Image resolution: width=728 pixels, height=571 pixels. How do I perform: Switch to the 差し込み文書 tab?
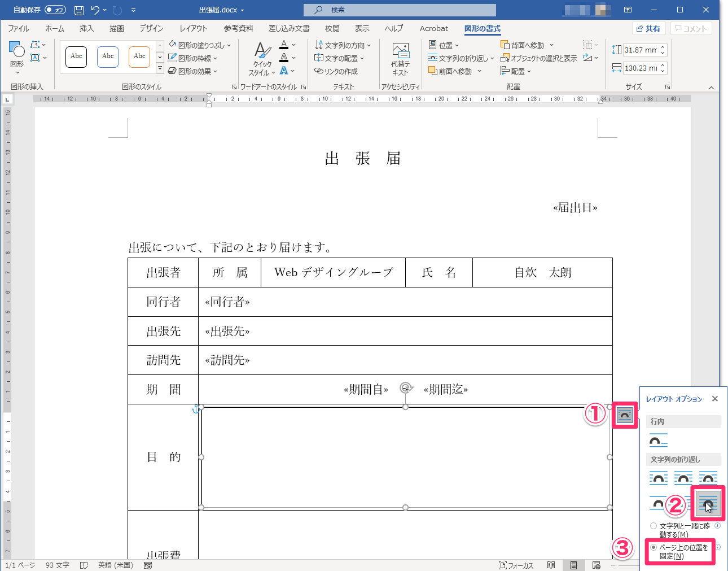click(x=289, y=28)
